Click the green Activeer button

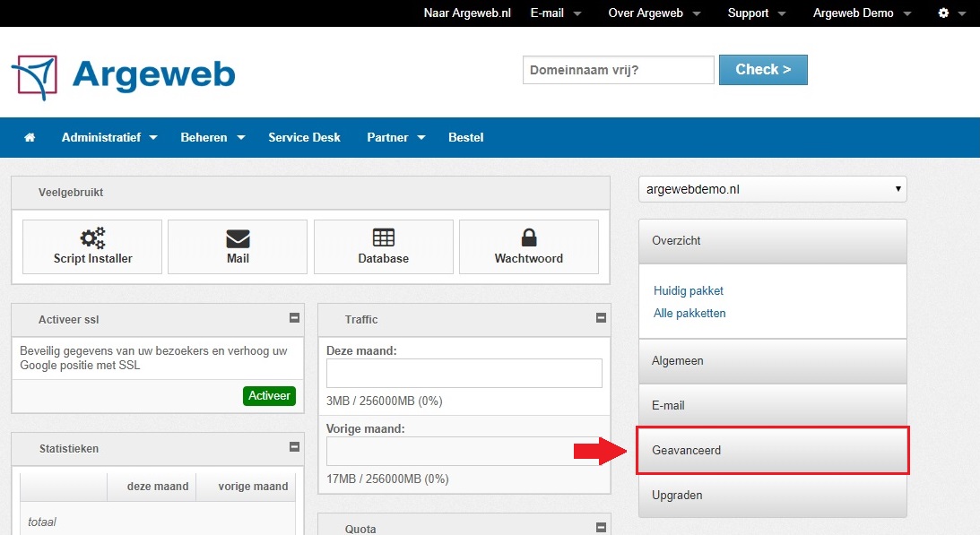[x=269, y=395]
